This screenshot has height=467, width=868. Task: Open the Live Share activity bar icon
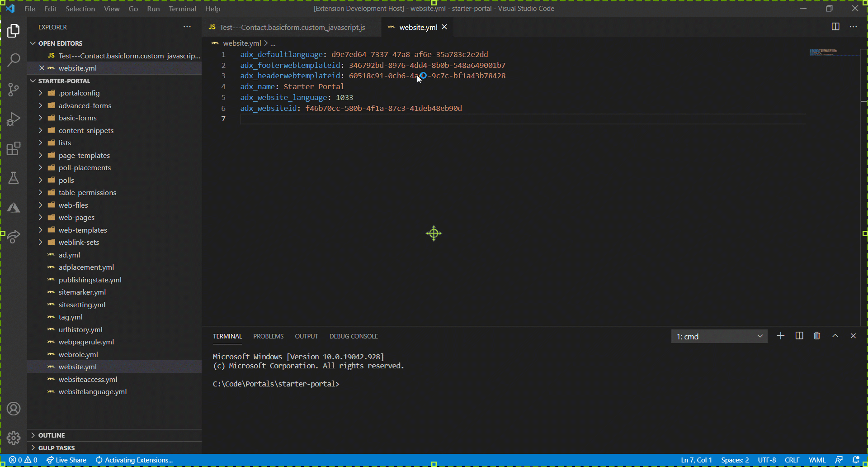[14, 237]
